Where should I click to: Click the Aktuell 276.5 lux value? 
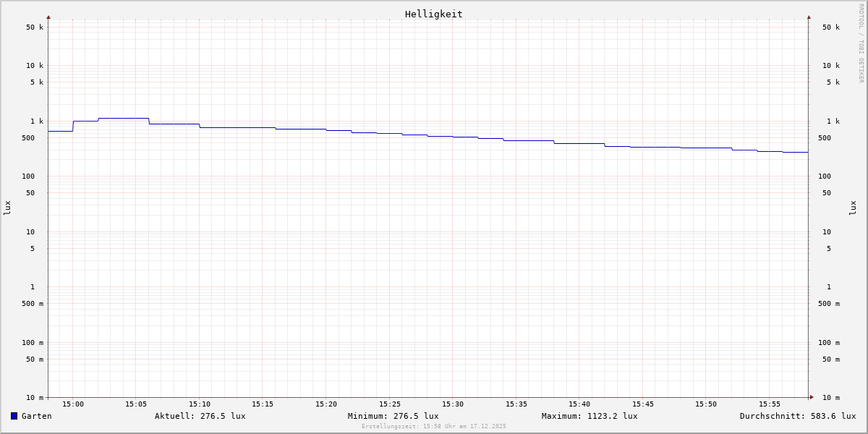click(x=200, y=416)
